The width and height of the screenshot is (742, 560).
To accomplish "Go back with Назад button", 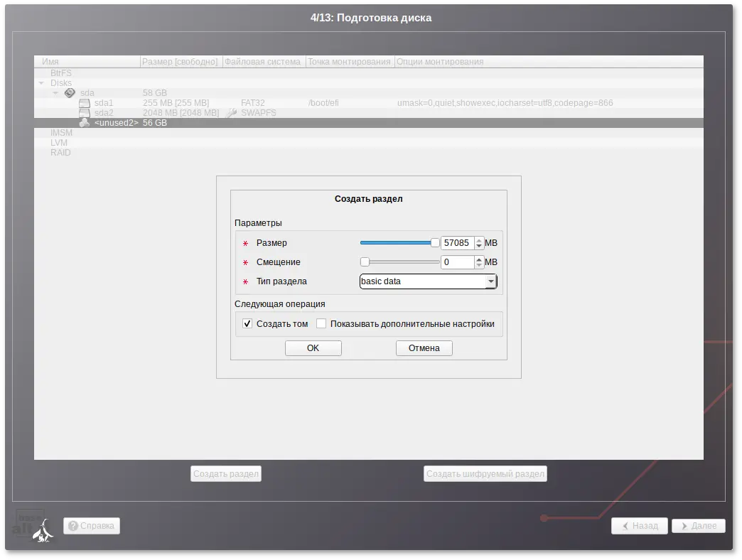I will point(640,525).
